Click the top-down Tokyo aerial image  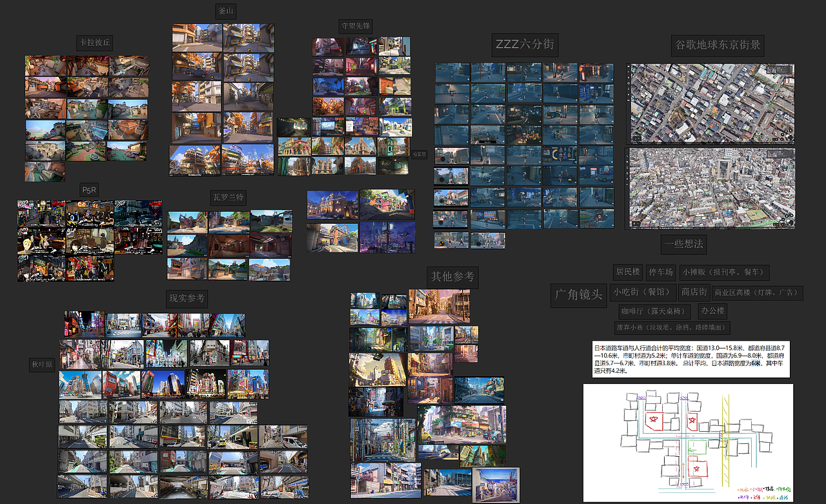click(x=711, y=103)
